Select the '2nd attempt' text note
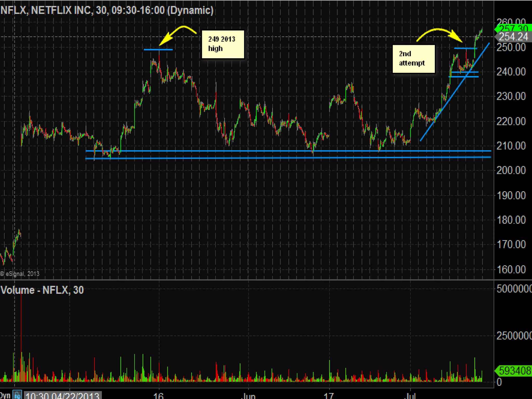532x399 pixels. [414, 59]
